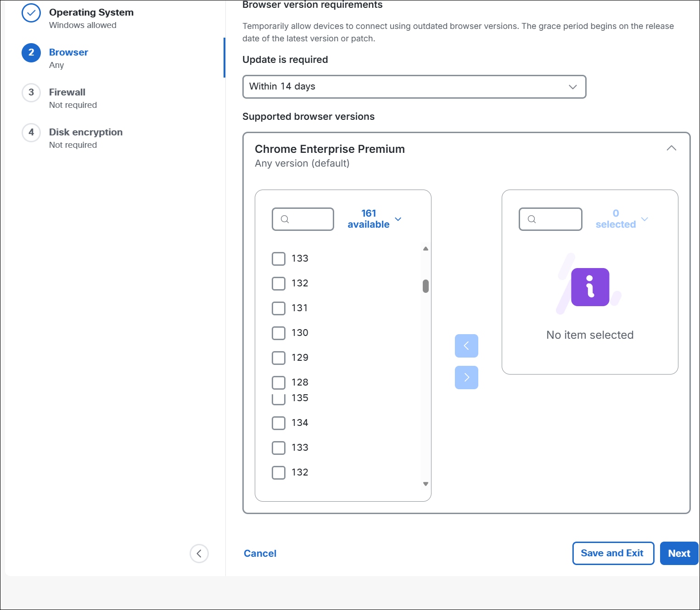
Task: Check the 131 version checkbox
Action: (279, 308)
